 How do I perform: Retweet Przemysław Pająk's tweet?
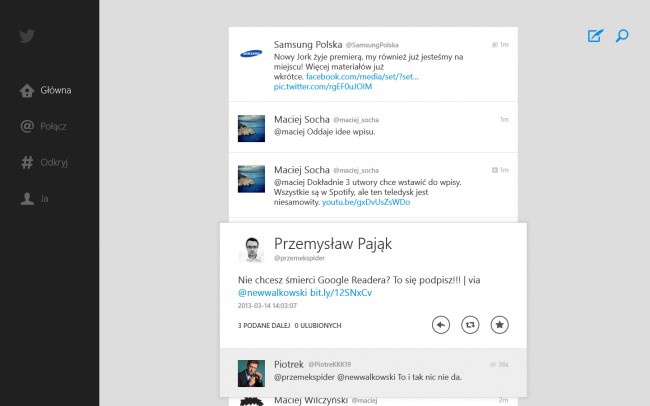470,325
